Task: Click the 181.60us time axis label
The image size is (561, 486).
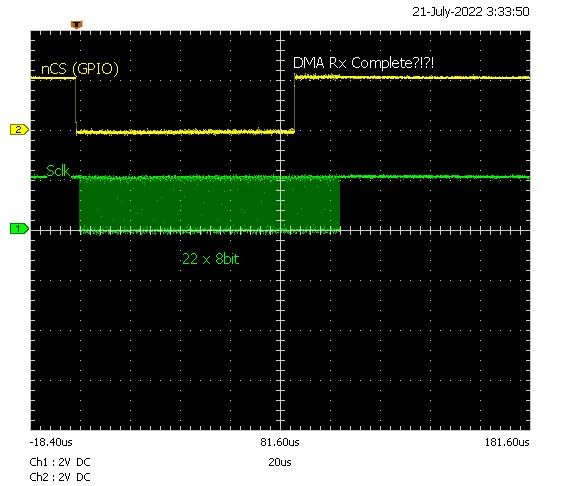Action: 507,442
